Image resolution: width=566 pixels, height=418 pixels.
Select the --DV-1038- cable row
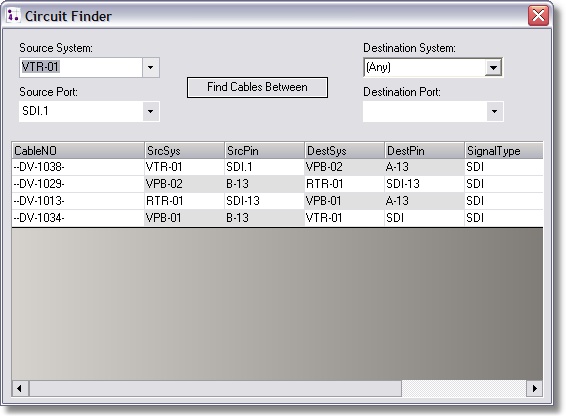pos(277,167)
